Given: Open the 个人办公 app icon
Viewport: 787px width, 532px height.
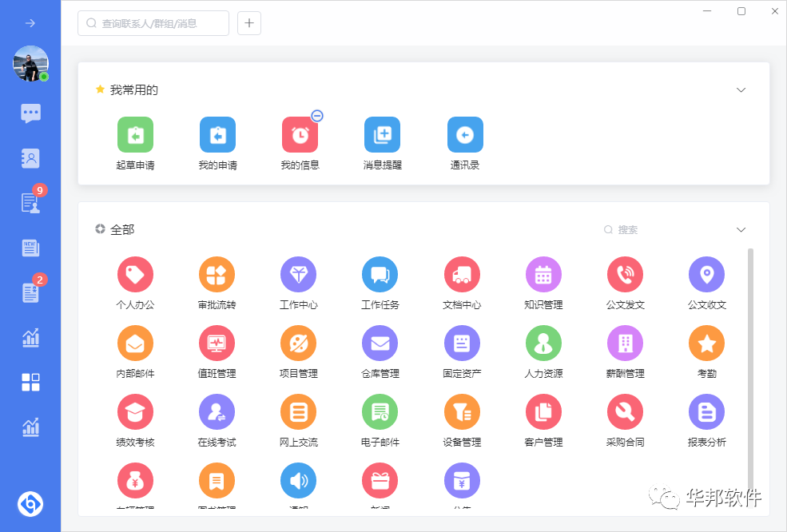Looking at the screenshot, I should (135, 275).
